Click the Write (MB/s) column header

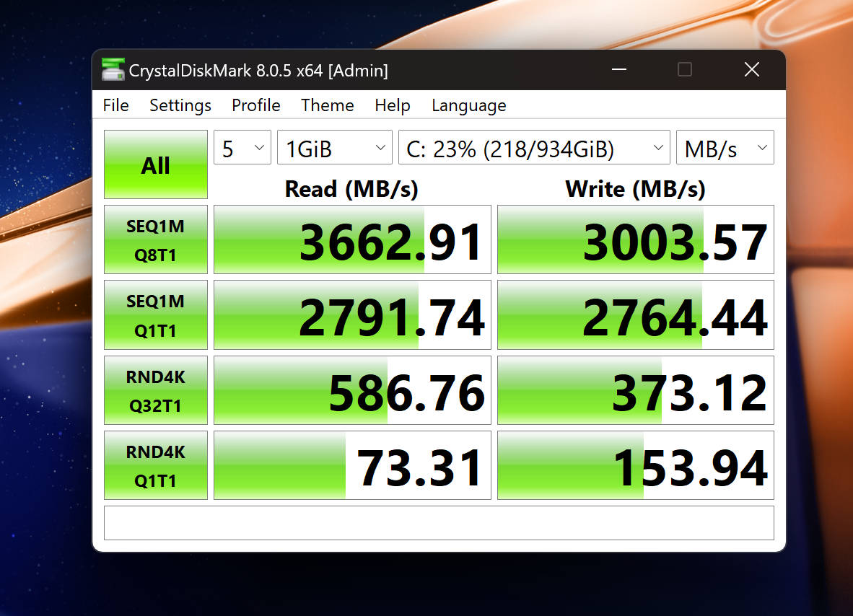pos(635,189)
